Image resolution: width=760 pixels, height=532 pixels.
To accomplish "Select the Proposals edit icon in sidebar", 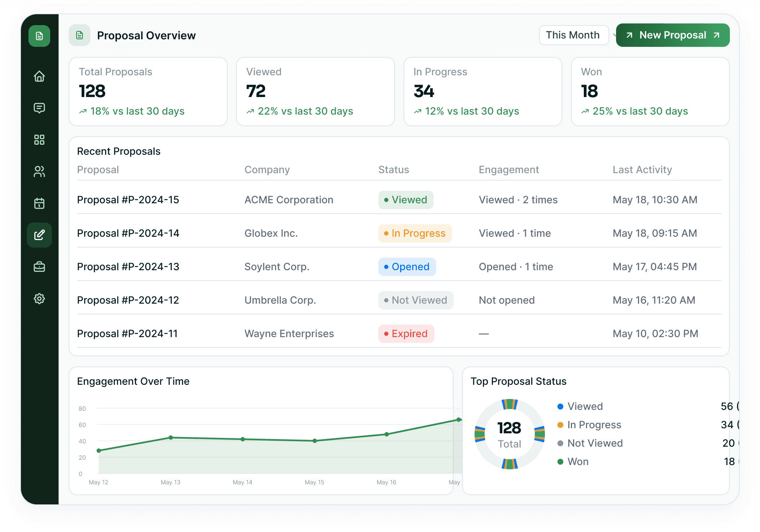I will 39,235.
